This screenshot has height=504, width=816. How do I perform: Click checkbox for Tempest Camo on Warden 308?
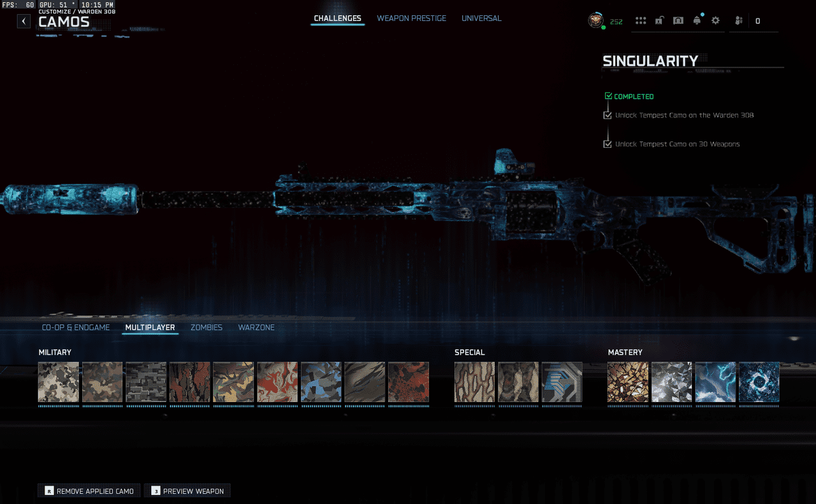point(608,115)
